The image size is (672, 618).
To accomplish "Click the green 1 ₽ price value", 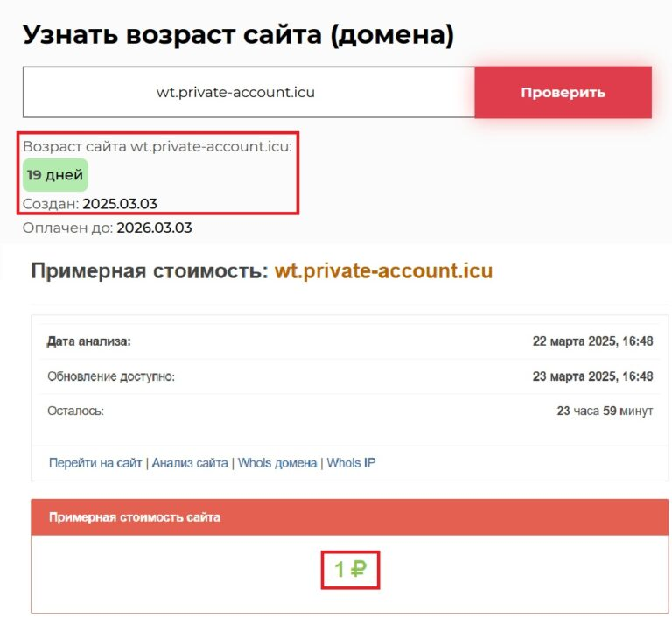I will 350,571.
